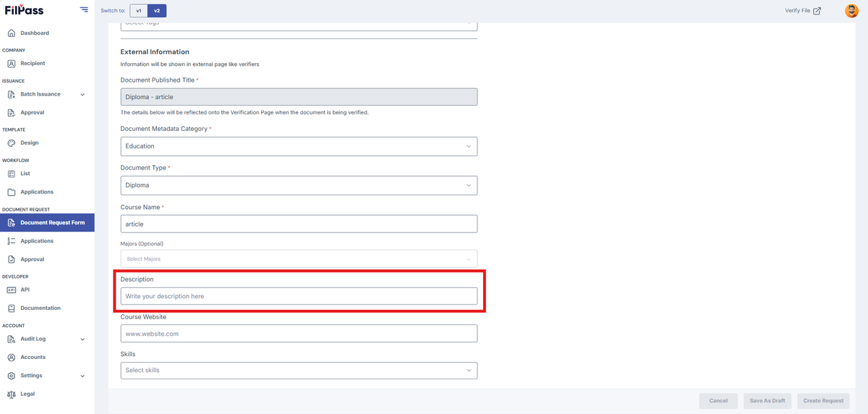Click the Create Request button

(823, 401)
